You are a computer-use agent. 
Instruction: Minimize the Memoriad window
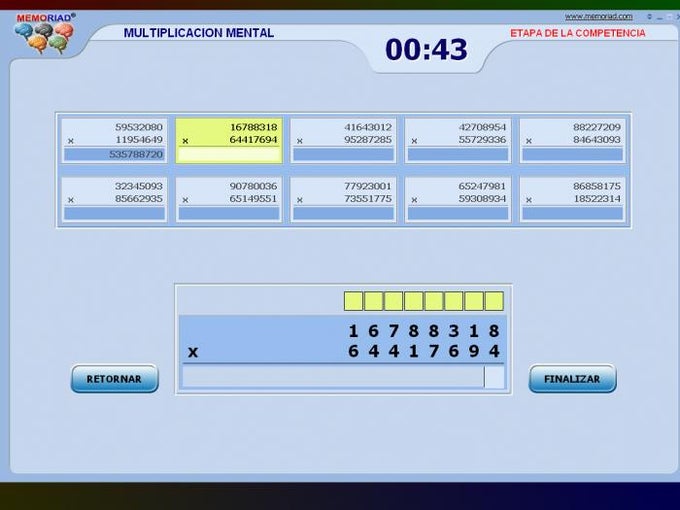pyautogui.click(x=660, y=17)
